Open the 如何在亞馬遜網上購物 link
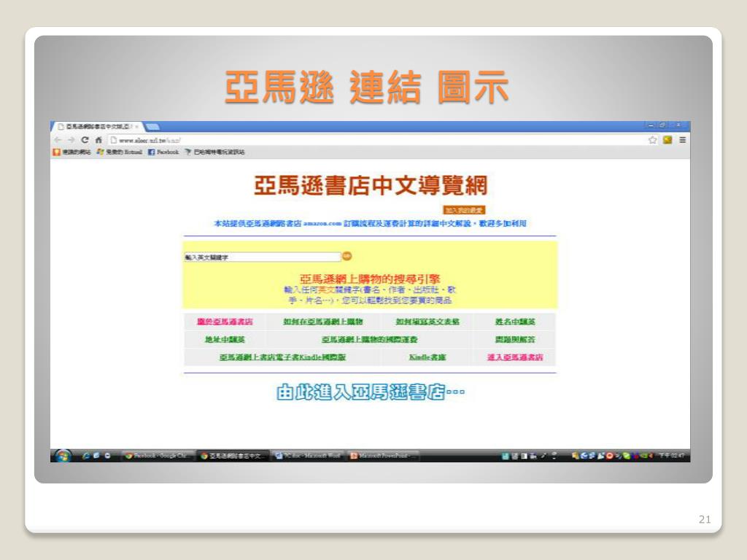This screenshot has width=747, height=560. [x=323, y=322]
